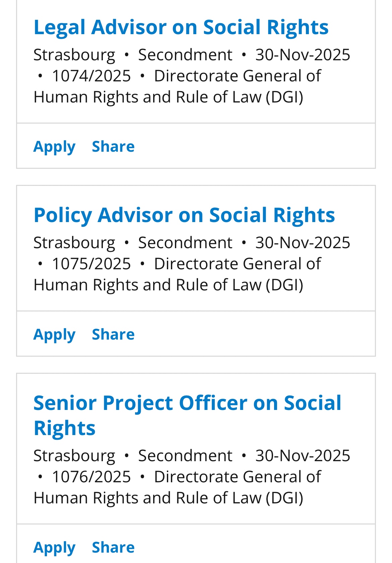Share the Policy Advisor job listing
392x563 pixels.
pos(113,335)
